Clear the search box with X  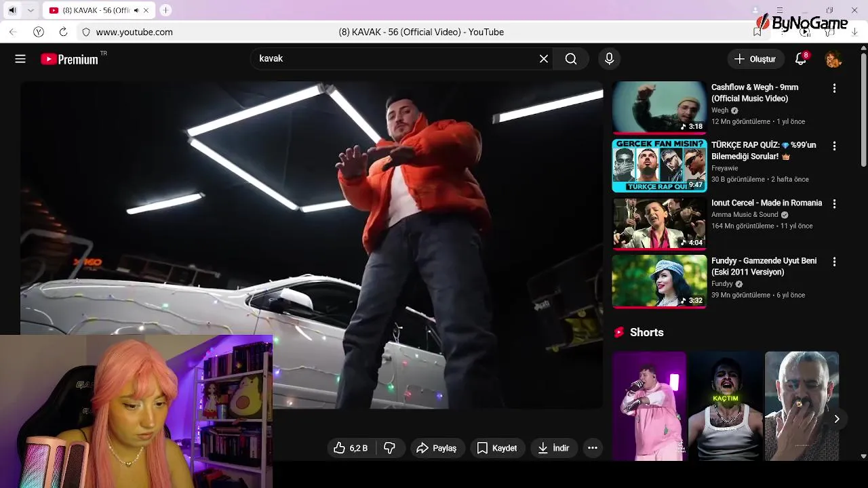click(544, 59)
